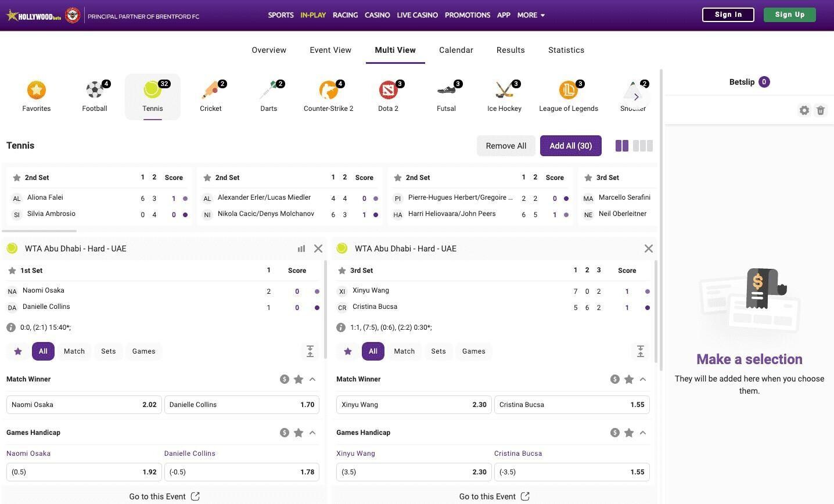Bet on Cristina Bucsa at 1.55 Match Winner
This screenshot has width=834, height=504.
[572, 405]
